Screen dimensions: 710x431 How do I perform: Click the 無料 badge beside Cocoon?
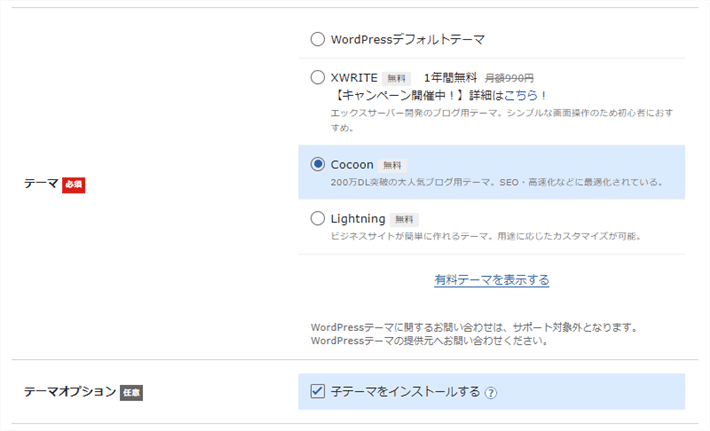[x=393, y=165]
